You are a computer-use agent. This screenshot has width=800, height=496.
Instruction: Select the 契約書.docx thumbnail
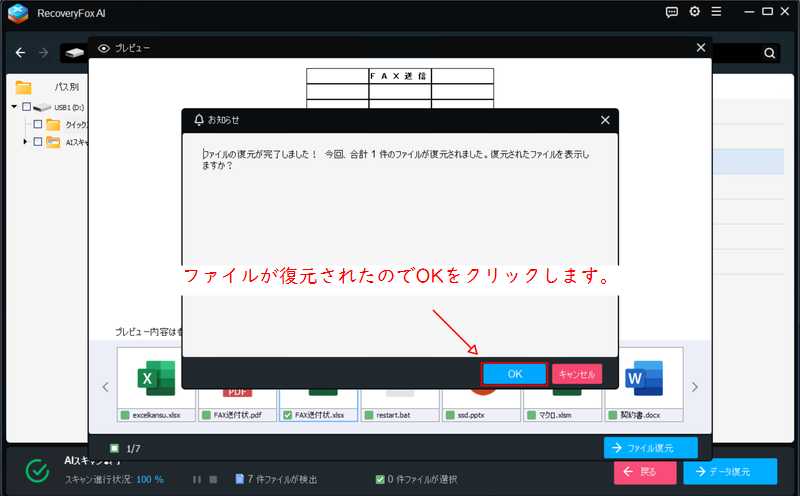click(636, 378)
